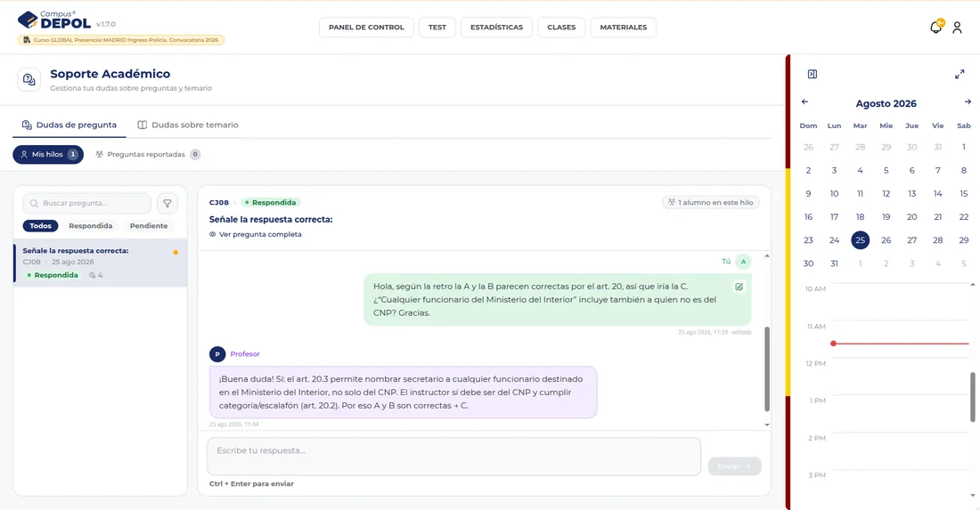Screen dimensions: 980x510
Task: Open PANEL DE CONTROL
Action: pyautogui.click(x=366, y=27)
